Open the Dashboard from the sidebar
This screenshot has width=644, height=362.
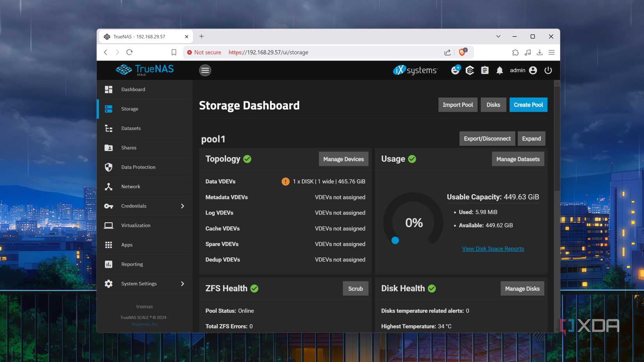[133, 89]
